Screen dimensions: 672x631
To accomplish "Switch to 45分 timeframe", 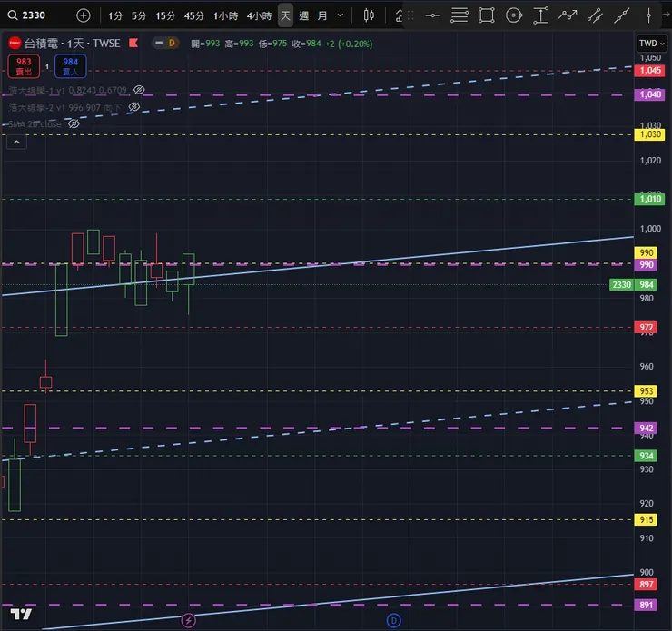I will [x=193, y=15].
